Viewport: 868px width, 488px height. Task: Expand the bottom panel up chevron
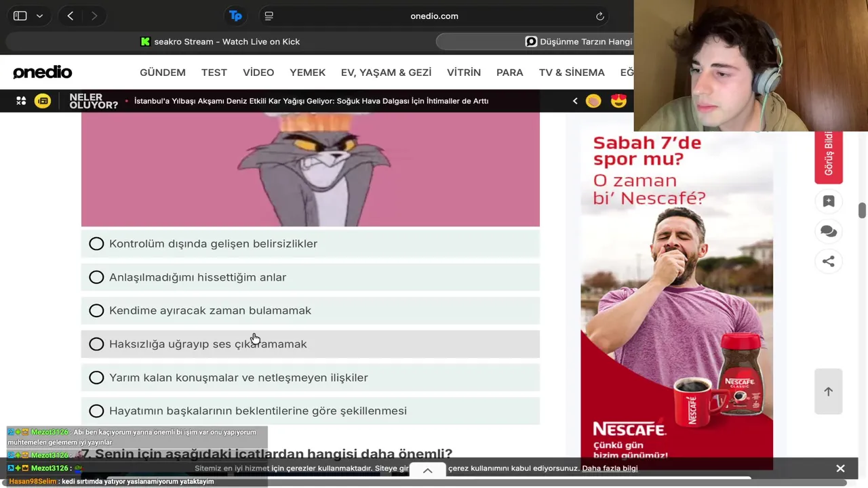click(x=428, y=470)
